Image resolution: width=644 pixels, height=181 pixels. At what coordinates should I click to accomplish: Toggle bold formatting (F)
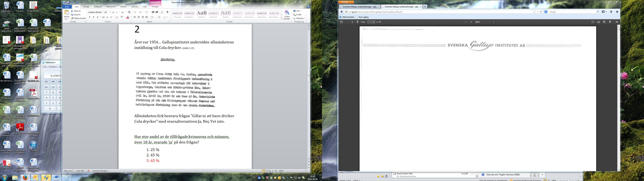click(x=90, y=17)
